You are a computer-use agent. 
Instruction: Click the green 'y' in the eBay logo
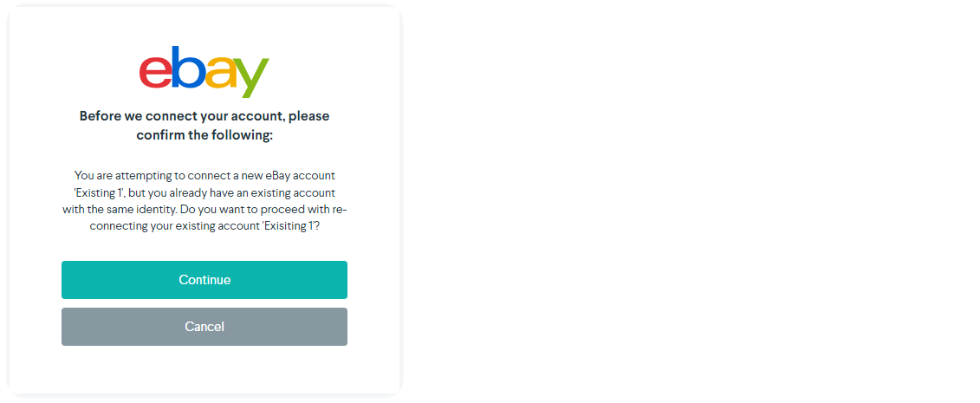[251, 78]
